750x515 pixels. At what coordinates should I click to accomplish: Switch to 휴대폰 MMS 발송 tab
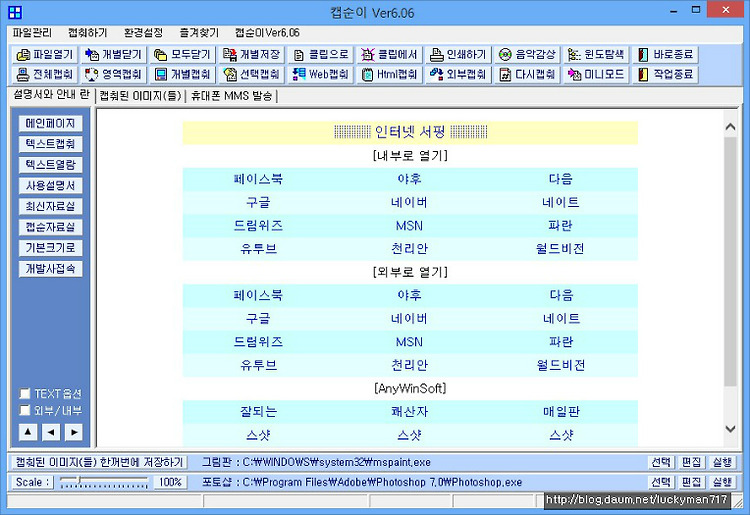point(232,96)
